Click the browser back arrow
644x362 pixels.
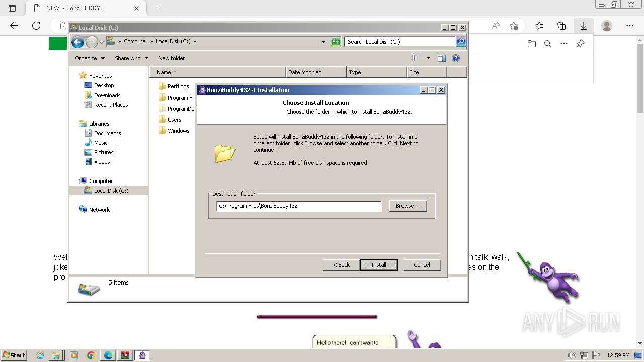(x=14, y=26)
